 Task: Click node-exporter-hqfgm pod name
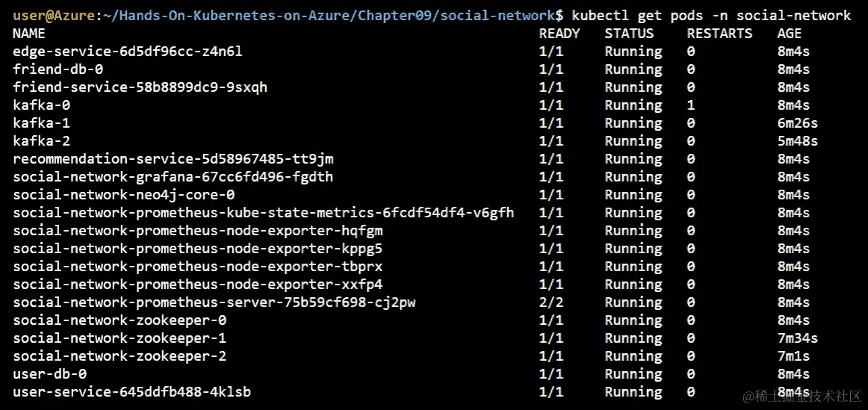(198, 231)
